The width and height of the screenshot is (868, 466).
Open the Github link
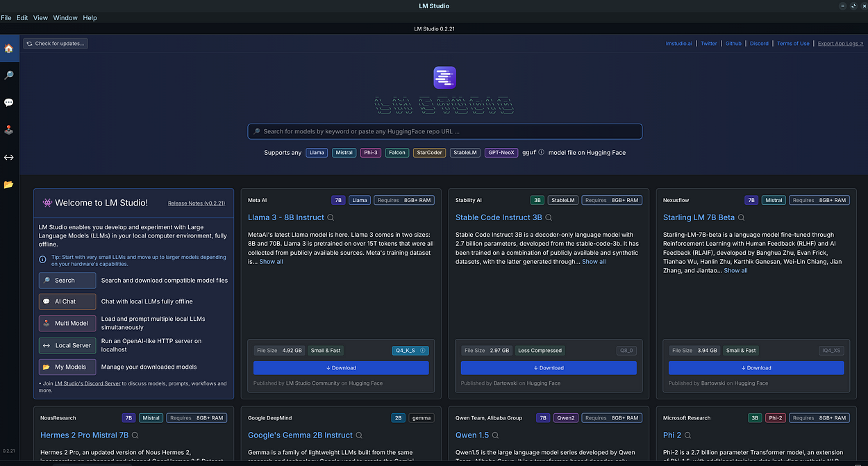click(733, 44)
